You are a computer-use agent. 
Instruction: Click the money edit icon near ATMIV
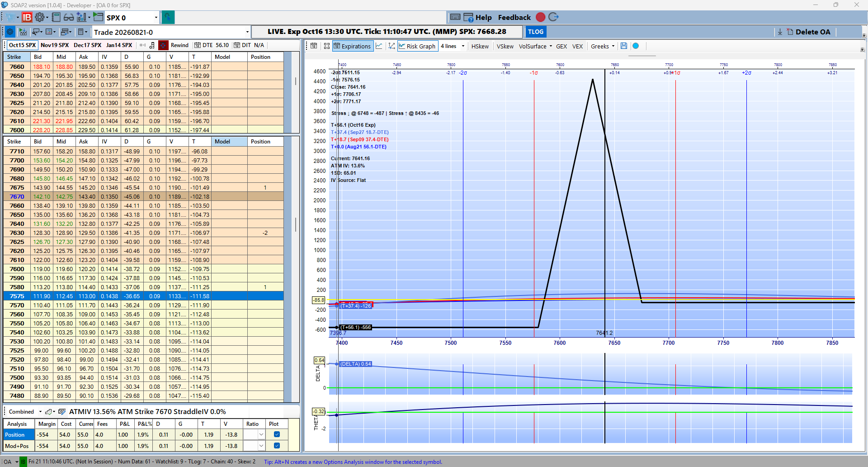pyautogui.click(x=62, y=411)
